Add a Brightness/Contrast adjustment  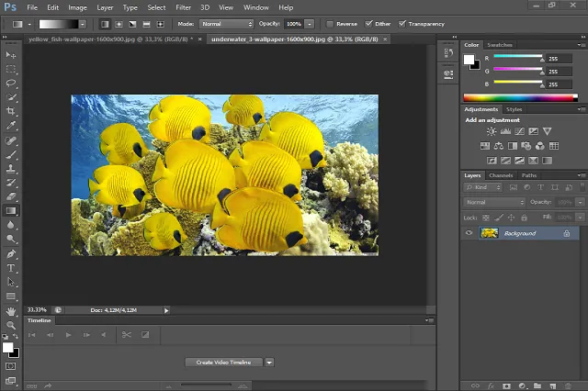(x=492, y=131)
